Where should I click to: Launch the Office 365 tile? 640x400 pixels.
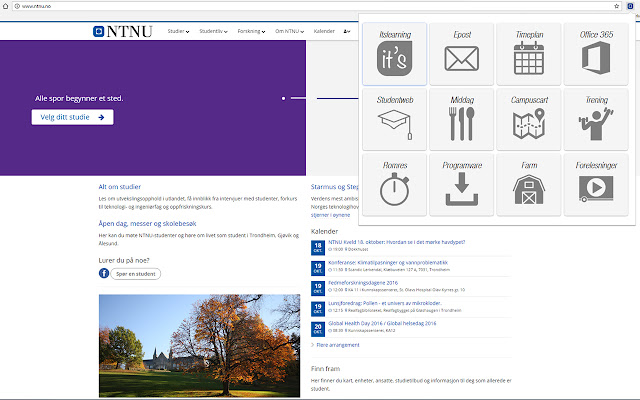coord(596,54)
